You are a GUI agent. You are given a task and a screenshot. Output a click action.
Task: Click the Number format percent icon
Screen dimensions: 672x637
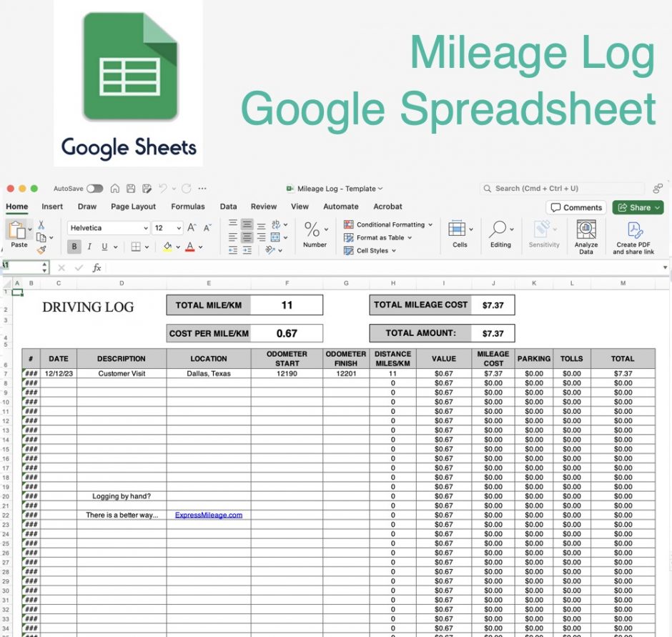[312, 229]
